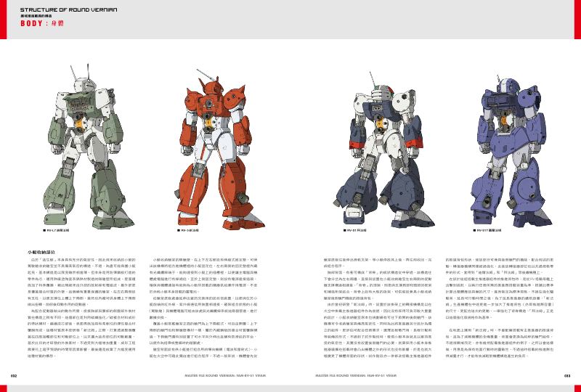Select the purple-blue robot illustration
This screenshot has height=392, width=581.
(x=511, y=150)
